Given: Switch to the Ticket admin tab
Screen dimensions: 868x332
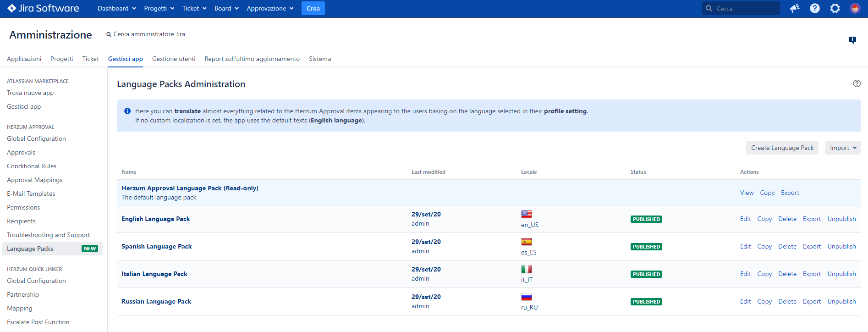Looking at the screenshot, I should point(91,59).
